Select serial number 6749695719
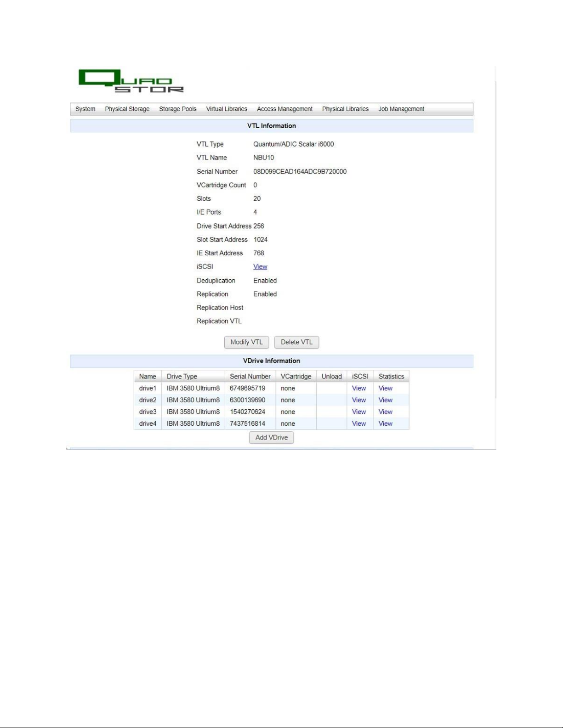Image resolution: width=563 pixels, height=728 pixels. coord(248,388)
